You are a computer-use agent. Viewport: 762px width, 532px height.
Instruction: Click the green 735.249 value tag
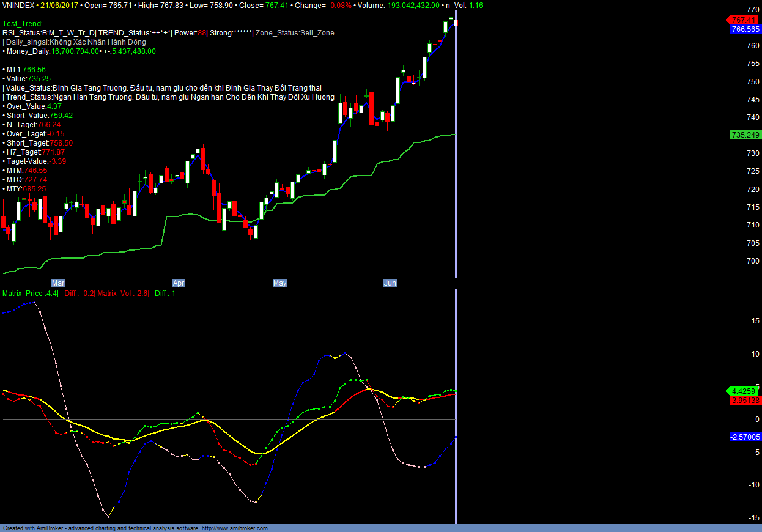coord(745,135)
